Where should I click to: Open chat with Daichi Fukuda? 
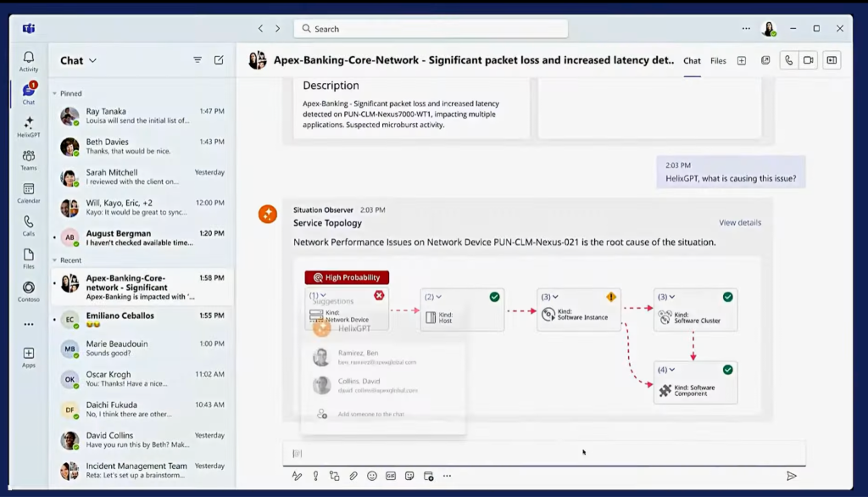coord(142,410)
